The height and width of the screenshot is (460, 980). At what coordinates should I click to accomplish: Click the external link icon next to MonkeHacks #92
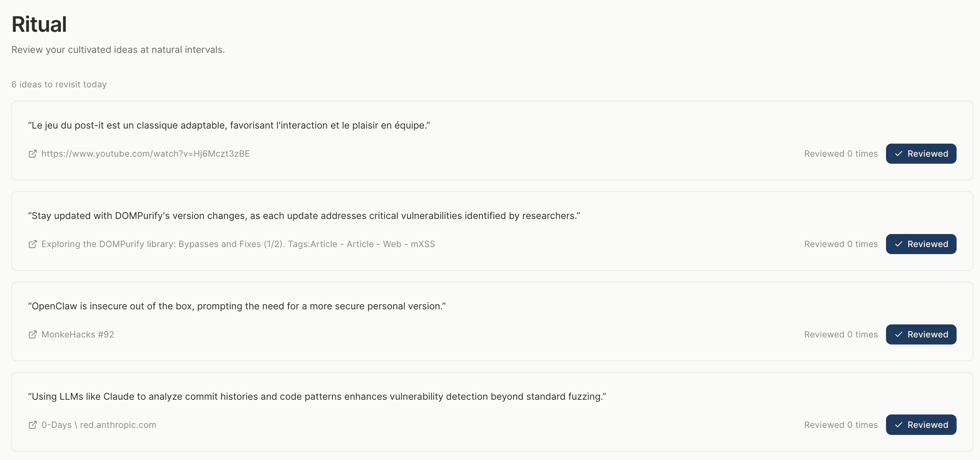[33, 334]
